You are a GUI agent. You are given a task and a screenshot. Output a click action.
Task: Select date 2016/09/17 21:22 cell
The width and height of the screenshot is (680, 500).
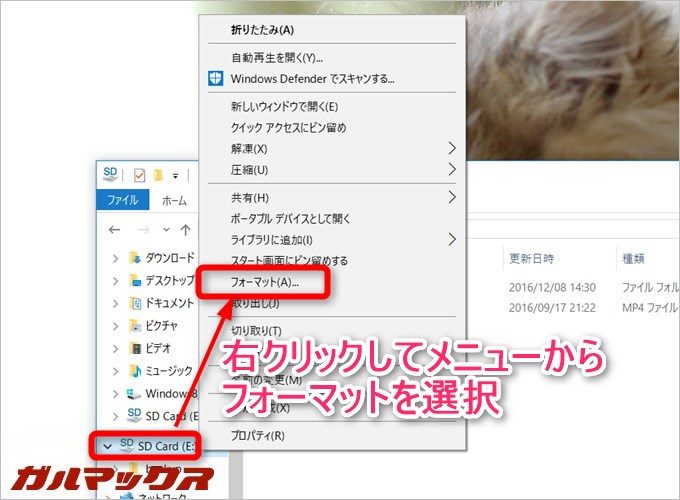point(552,308)
